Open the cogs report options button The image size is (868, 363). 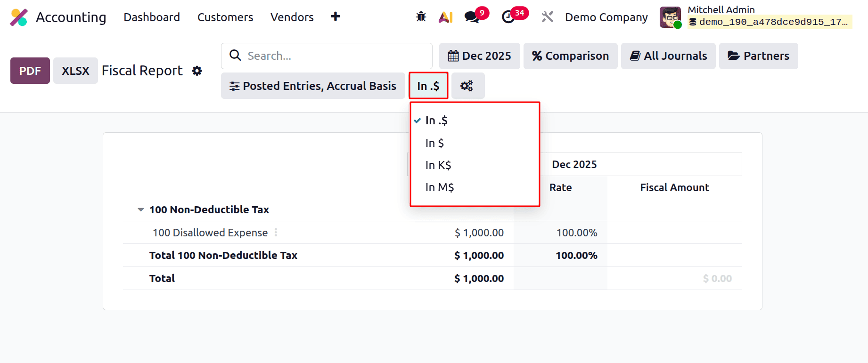(467, 86)
